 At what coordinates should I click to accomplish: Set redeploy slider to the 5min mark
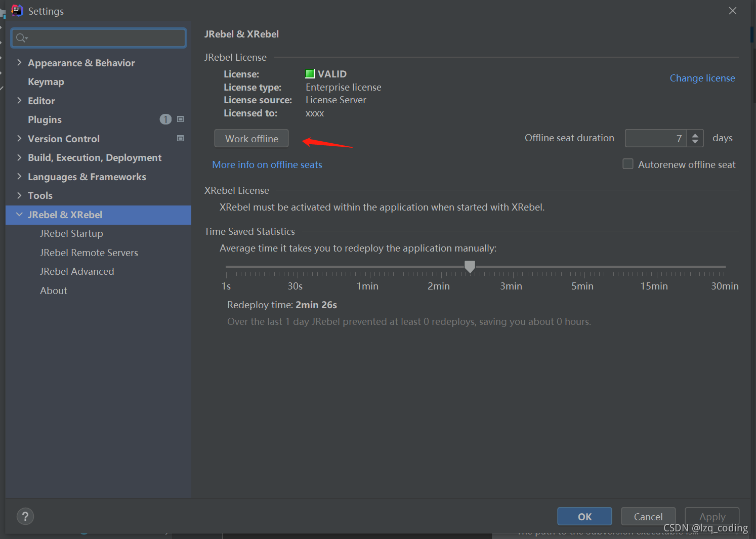[x=584, y=267]
